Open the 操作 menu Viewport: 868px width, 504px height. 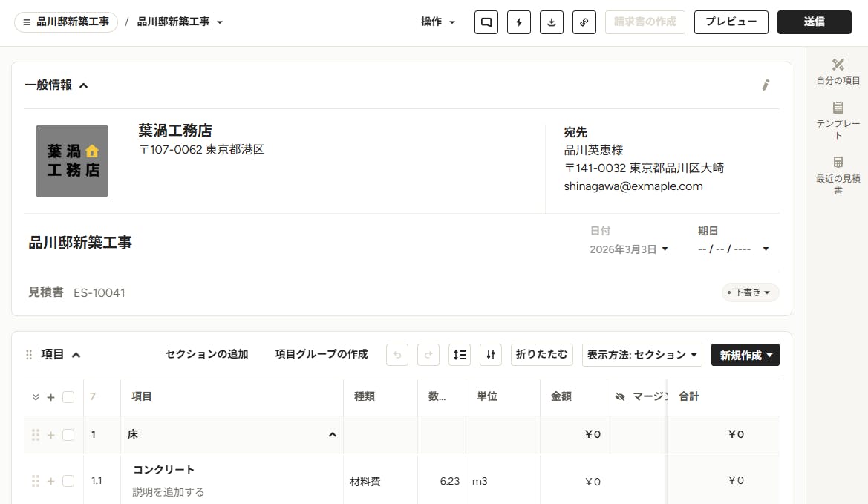tap(438, 22)
